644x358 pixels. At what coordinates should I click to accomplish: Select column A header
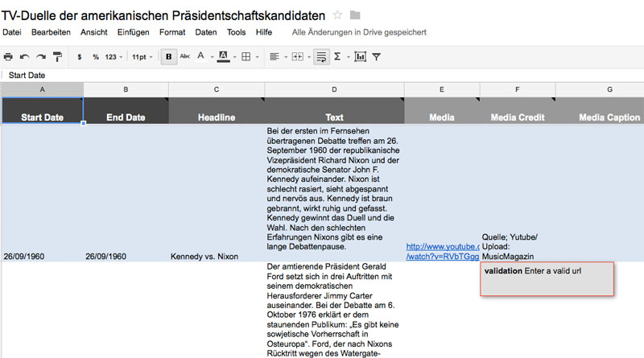[x=42, y=89]
